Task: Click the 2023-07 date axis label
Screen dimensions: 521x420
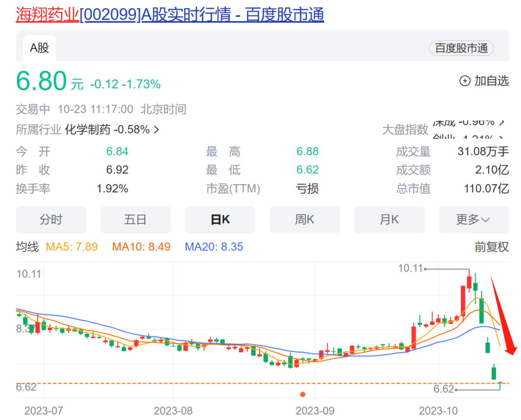Action: 43,411
